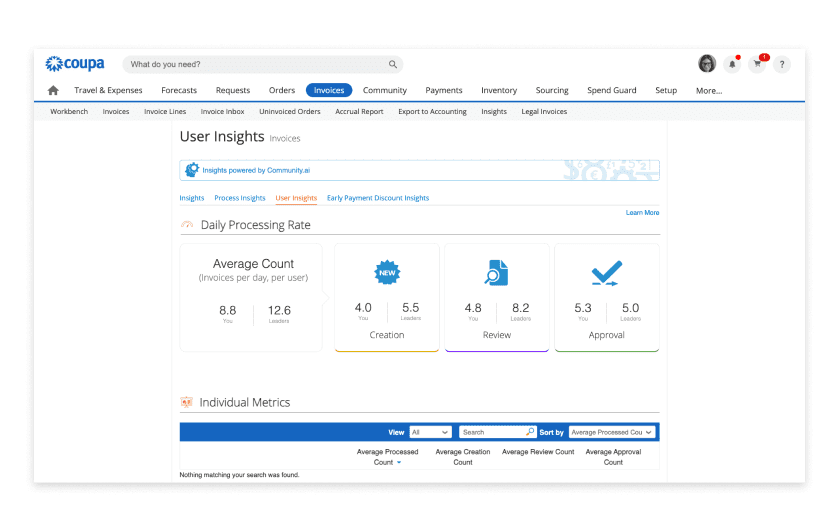Click the Learn More link
This screenshot has width=838, height=531.
[x=642, y=213]
